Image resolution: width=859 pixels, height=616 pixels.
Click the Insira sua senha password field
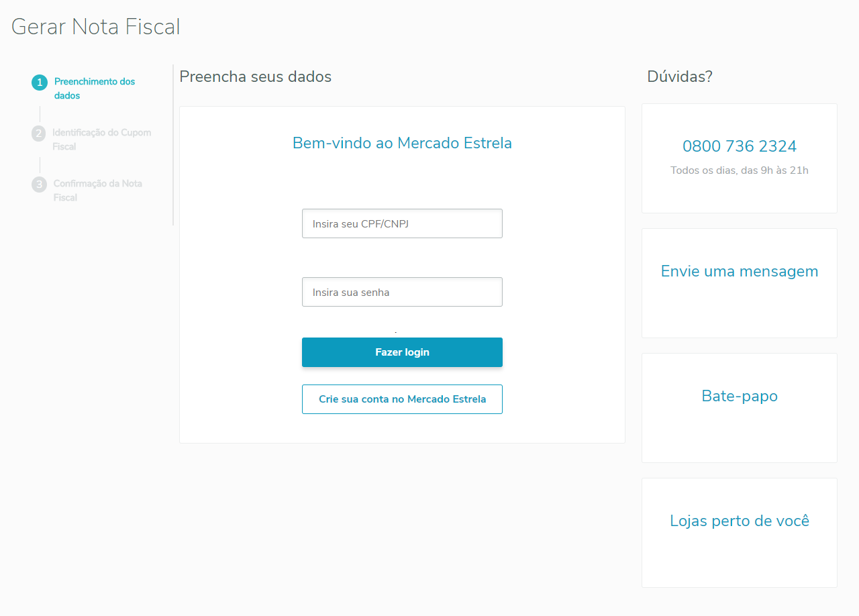pyautogui.click(x=402, y=292)
